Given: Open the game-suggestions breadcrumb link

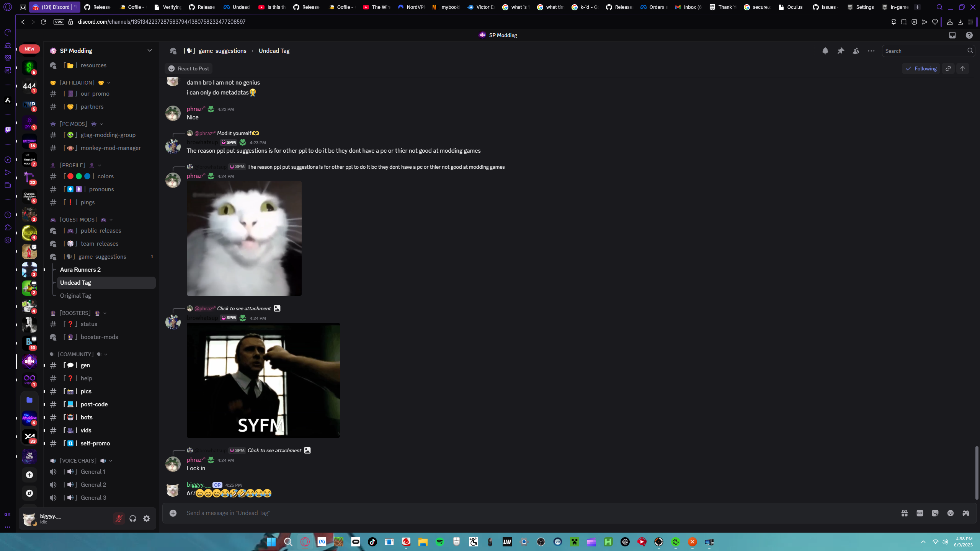Looking at the screenshot, I should click(222, 51).
